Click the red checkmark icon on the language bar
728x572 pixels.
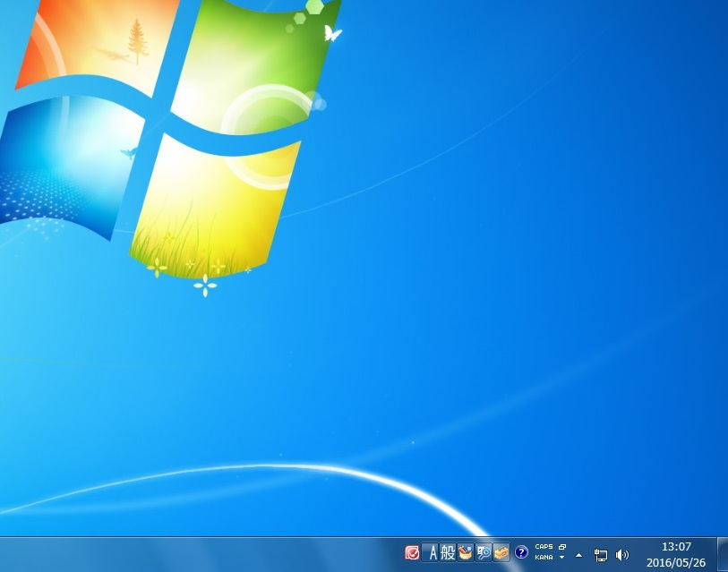click(412, 552)
